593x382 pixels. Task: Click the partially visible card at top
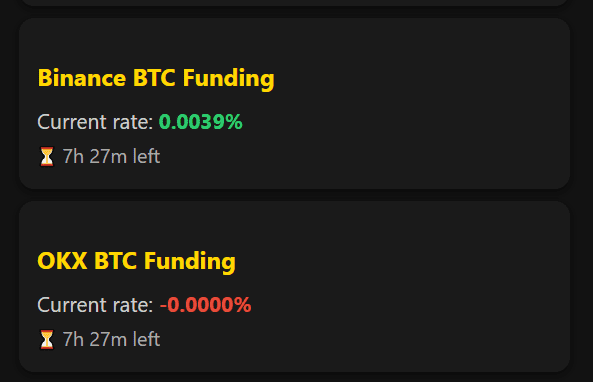tap(295, 3)
